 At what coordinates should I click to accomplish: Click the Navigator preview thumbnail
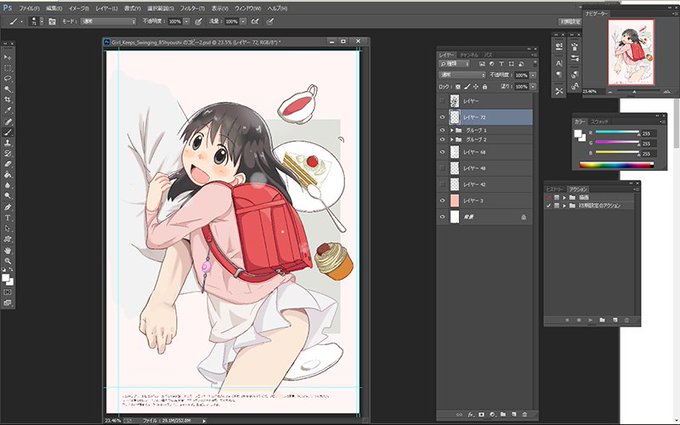pos(631,52)
